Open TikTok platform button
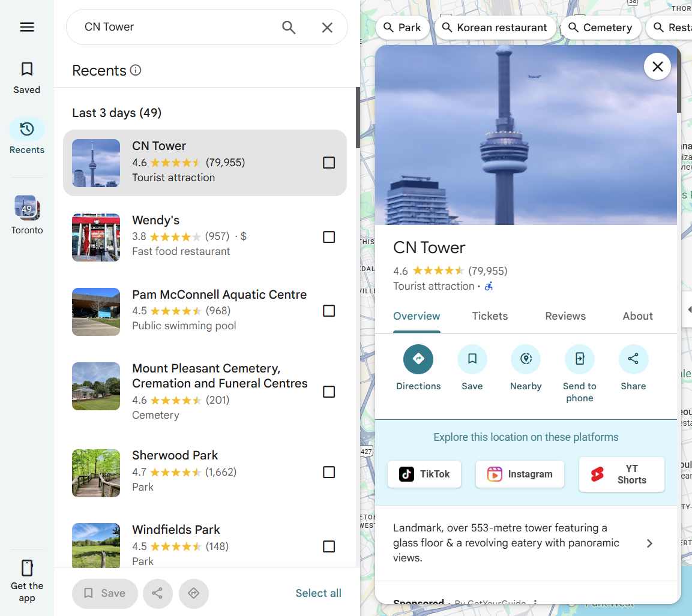The height and width of the screenshot is (616, 692). click(x=424, y=474)
